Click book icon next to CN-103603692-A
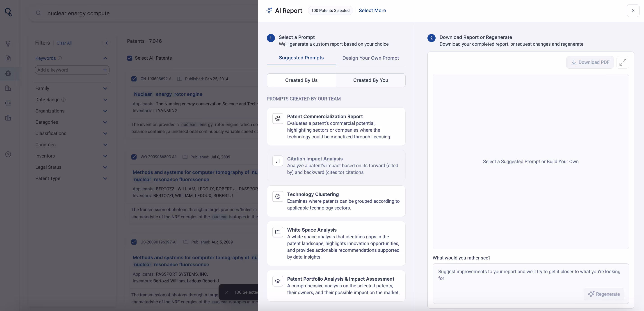The height and width of the screenshot is (311, 644). 180,79
